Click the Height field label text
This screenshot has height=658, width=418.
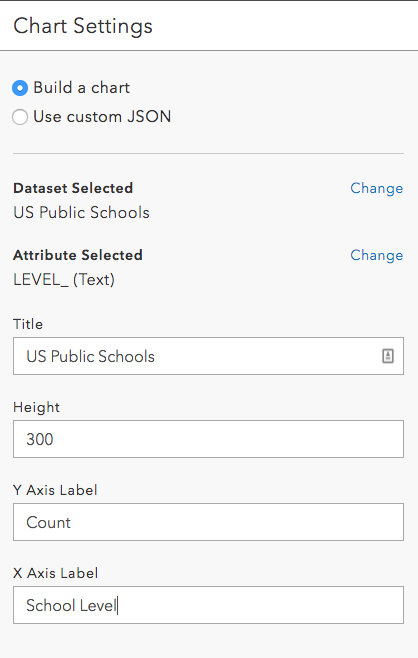pos(37,407)
